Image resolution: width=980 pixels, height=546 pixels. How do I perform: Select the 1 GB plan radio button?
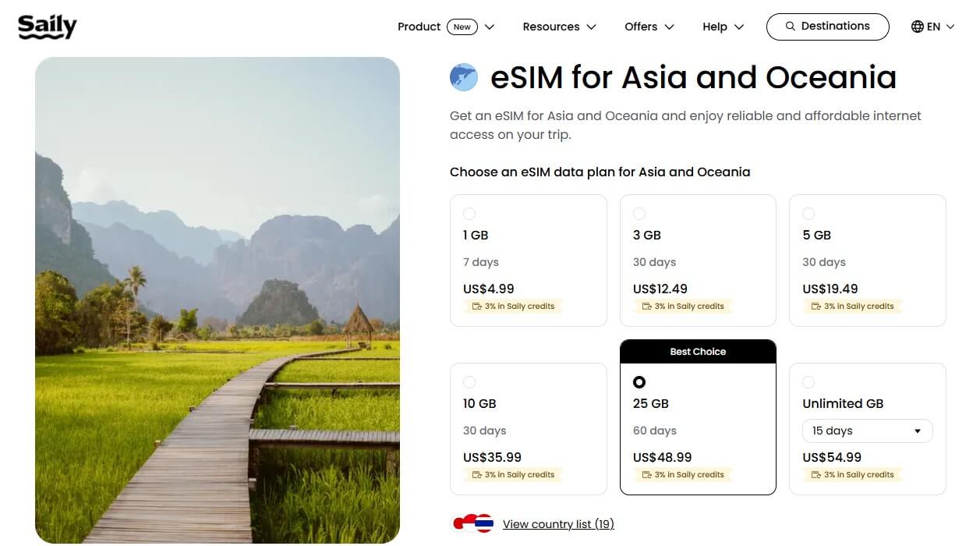click(x=469, y=214)
